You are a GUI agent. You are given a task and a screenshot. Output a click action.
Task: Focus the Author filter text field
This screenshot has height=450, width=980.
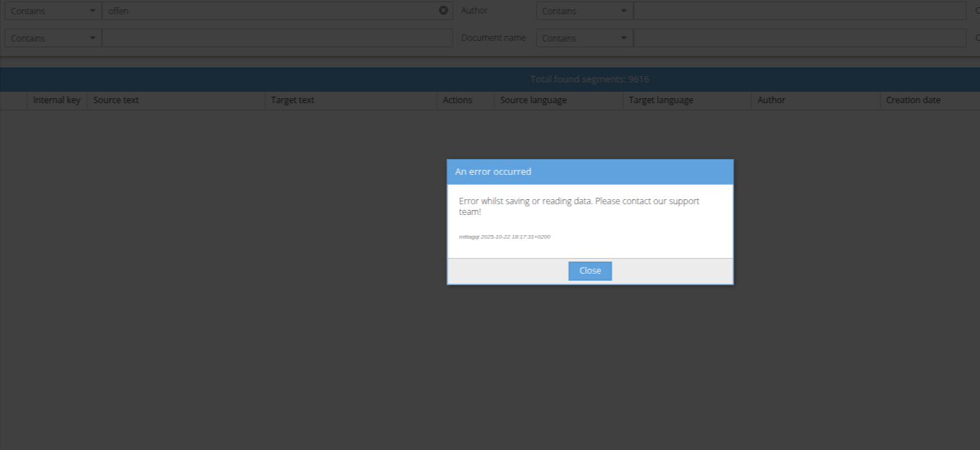point(799,11)
